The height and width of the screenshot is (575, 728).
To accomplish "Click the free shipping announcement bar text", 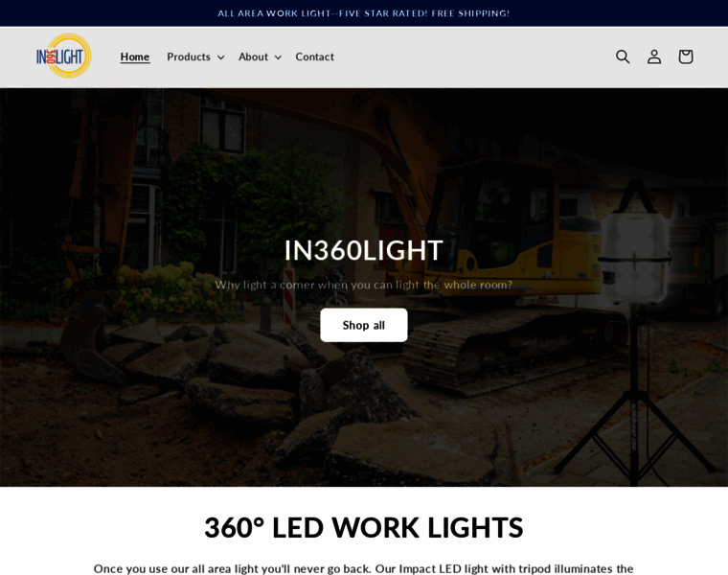I will tap(364, 13).
